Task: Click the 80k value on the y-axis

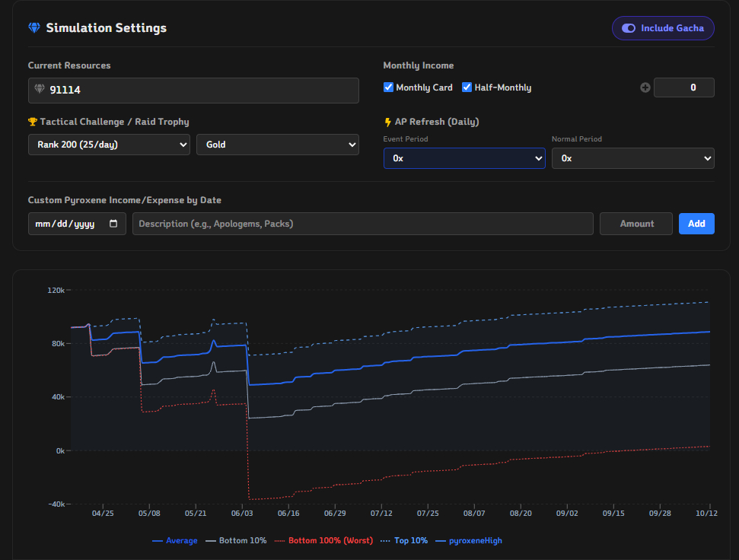Action: pyautogui.click(x=59, y=344)
